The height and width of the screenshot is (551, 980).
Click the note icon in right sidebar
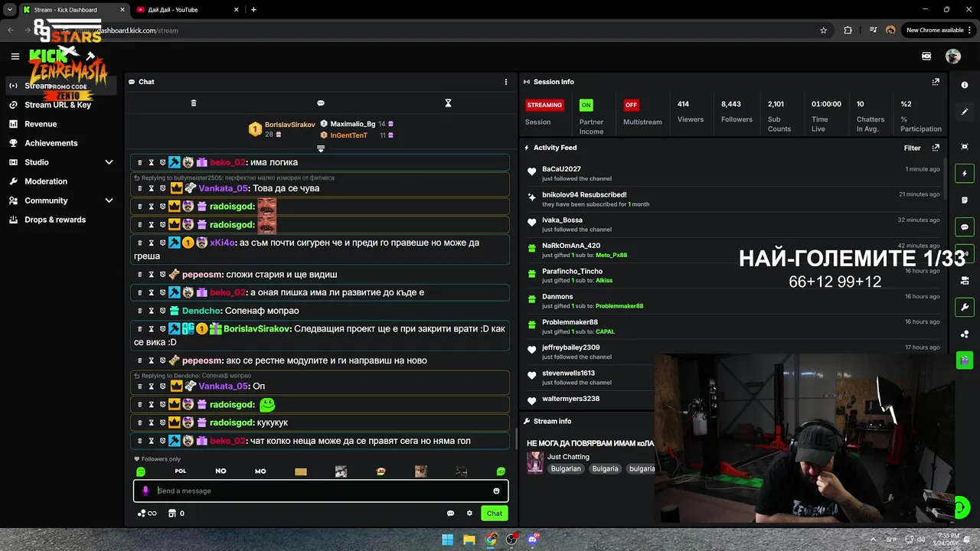pyautogui.click(x=965, y=200)
